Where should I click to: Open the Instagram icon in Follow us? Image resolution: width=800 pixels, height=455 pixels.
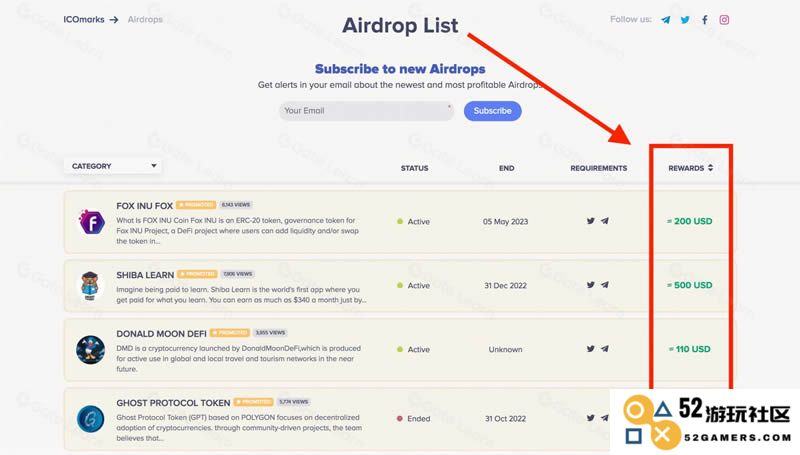tap(724, 20)
